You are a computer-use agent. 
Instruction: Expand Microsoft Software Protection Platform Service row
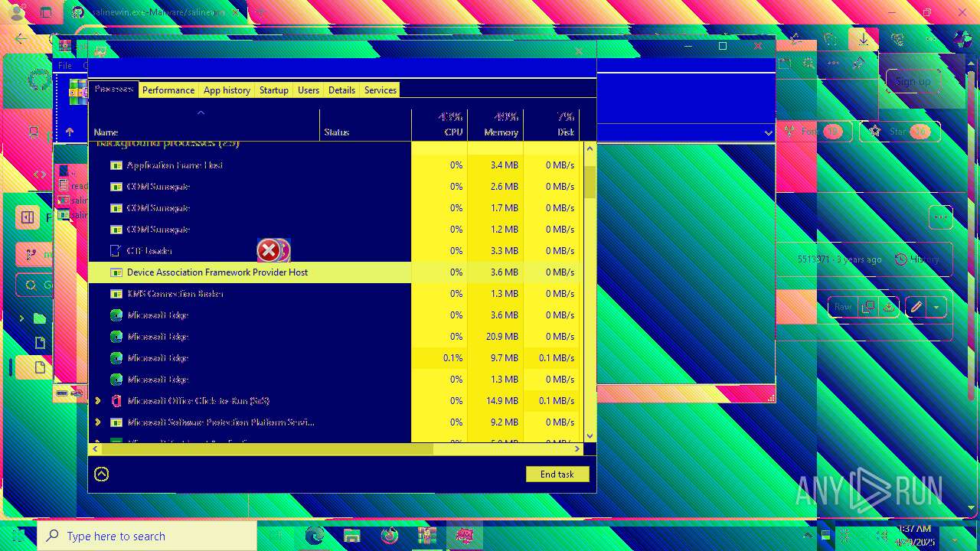pos(97,422)
